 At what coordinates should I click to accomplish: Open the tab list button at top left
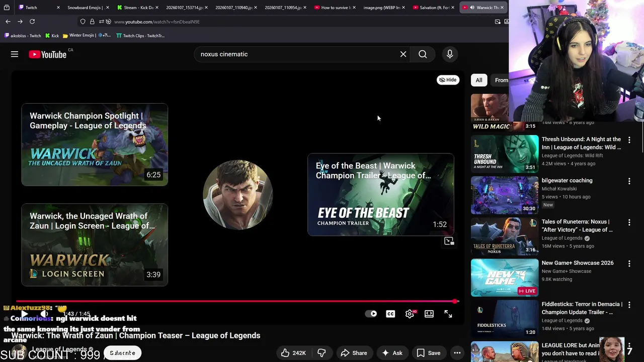pyautogui.click(x=7, y=8)
